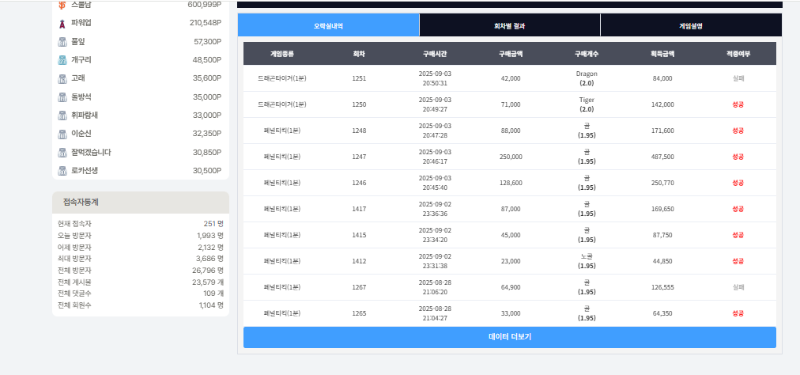800x375 pixels.
Task: Click the teal avatar icon next to 개구리
Action: tap(62, 60)
